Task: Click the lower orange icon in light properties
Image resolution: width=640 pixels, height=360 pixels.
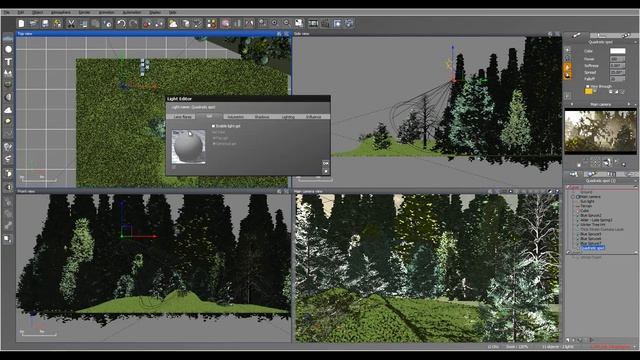Action: click(568, 75)
